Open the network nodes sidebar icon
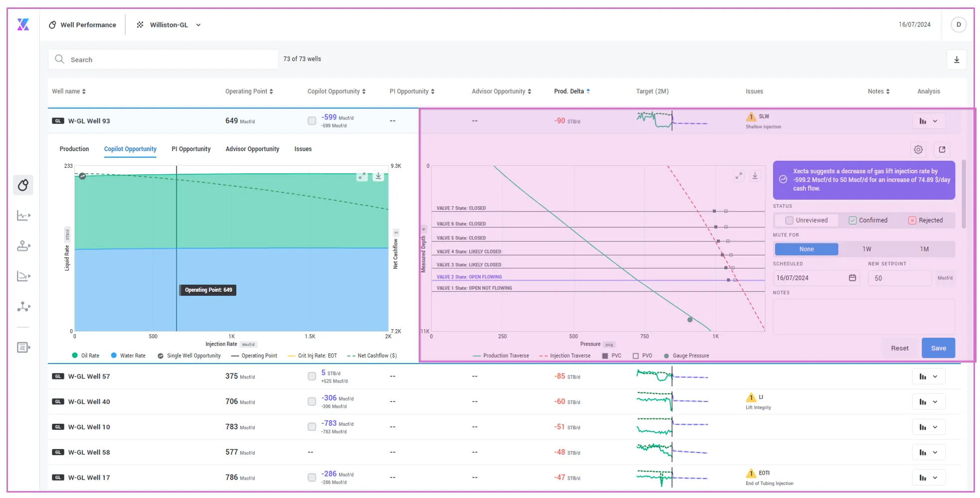The width and height of the screenshot is (980, 498). pyautogui.click(x=23, y=307)
